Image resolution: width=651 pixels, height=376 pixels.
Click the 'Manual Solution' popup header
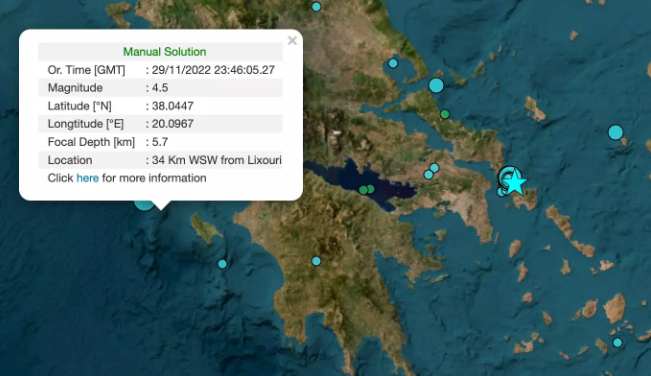pyautogui.click(x=165, y=52)
